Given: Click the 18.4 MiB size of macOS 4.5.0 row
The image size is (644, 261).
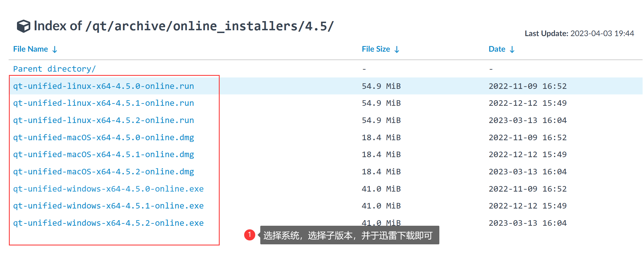Looking at the screenshot, I should (381, 137).
